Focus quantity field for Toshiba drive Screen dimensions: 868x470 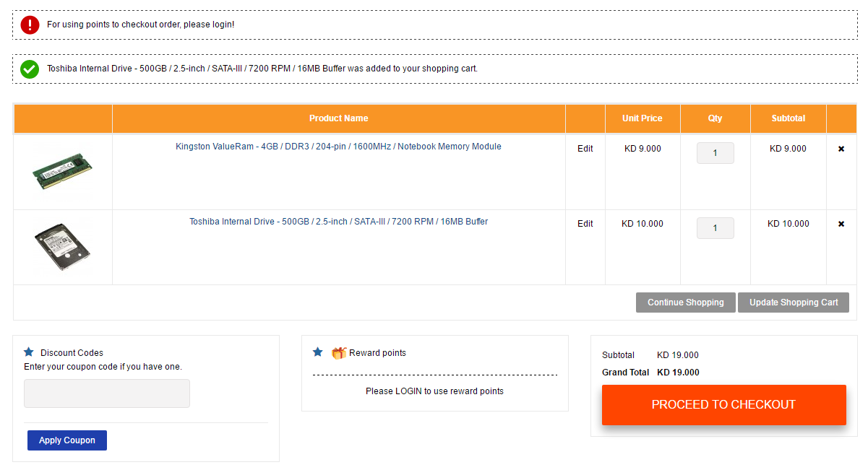coord(715,228)
